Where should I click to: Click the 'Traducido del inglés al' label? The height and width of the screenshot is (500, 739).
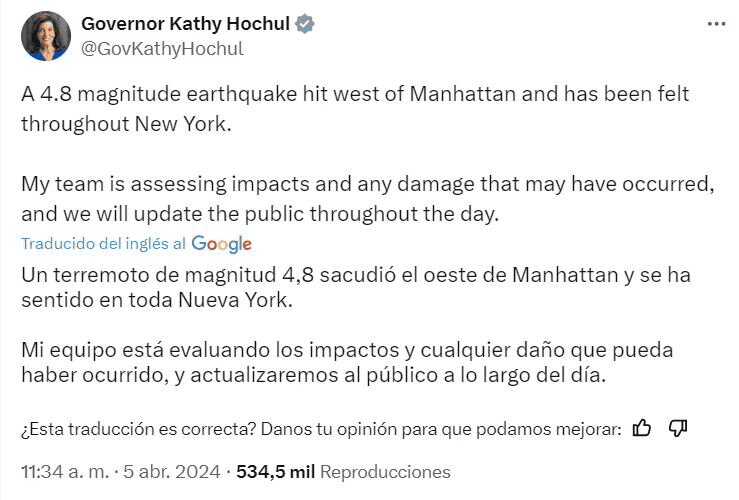point(104,244)
